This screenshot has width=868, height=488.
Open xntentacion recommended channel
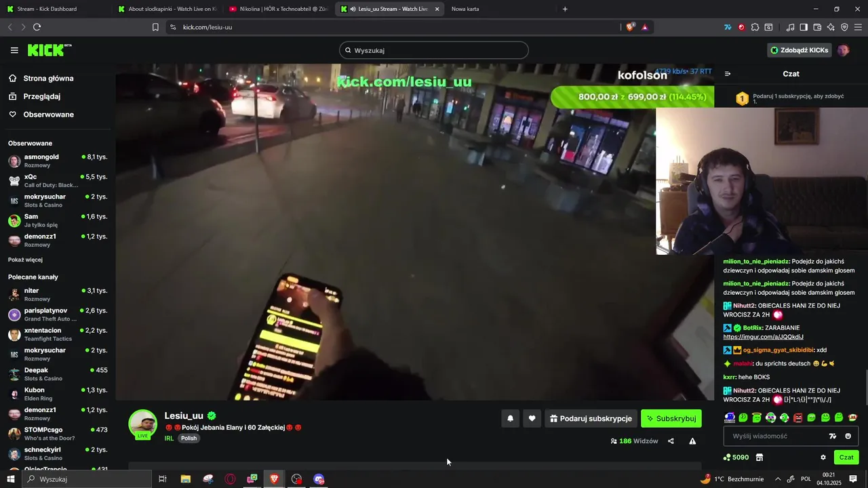[57, 334]
